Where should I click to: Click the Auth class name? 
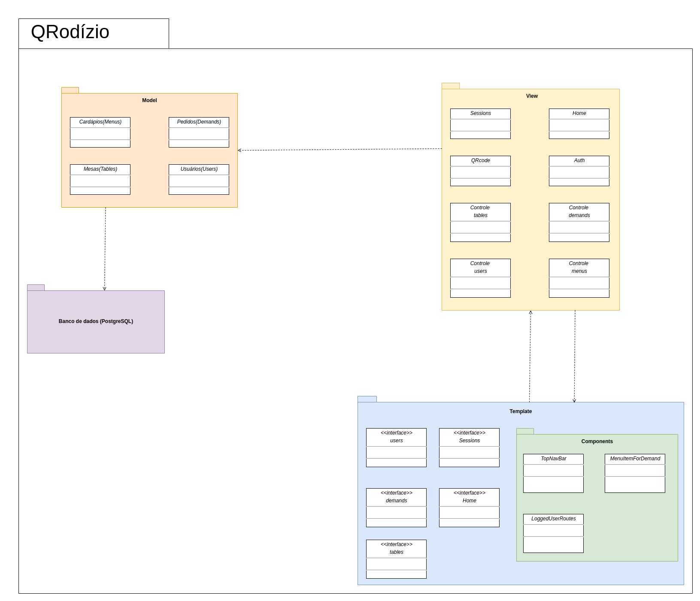(x=579, y=160)
